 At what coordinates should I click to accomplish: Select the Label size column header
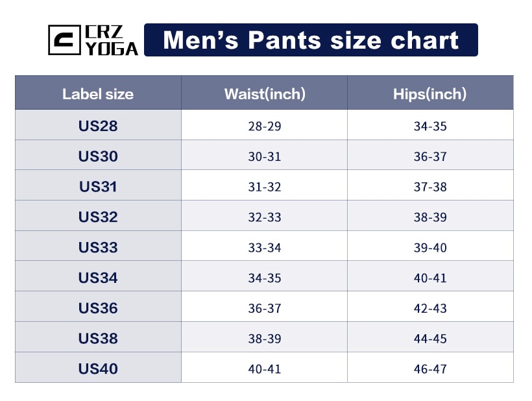(x=98, y=93)
